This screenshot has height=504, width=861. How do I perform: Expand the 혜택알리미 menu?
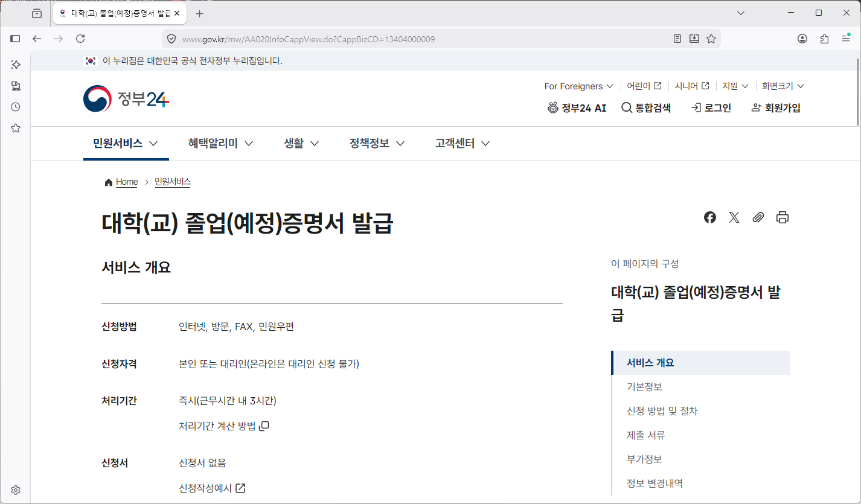pyautogui.click(x=221, y=144)
